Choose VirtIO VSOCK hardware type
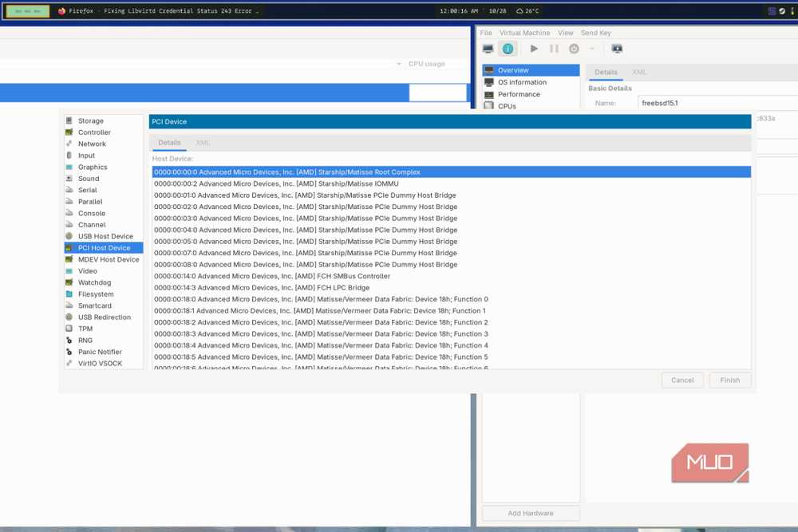This screenshot has height=532, width=798. click(x=104, y=363)
